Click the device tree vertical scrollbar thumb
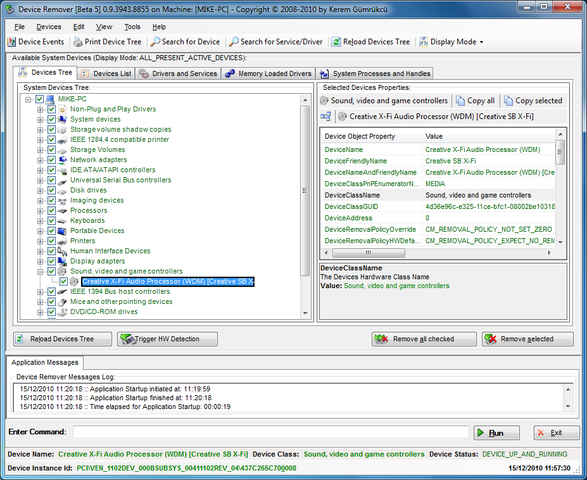This screenshot has height=480, width=587. pyautogui.click(x=305, y=191)
